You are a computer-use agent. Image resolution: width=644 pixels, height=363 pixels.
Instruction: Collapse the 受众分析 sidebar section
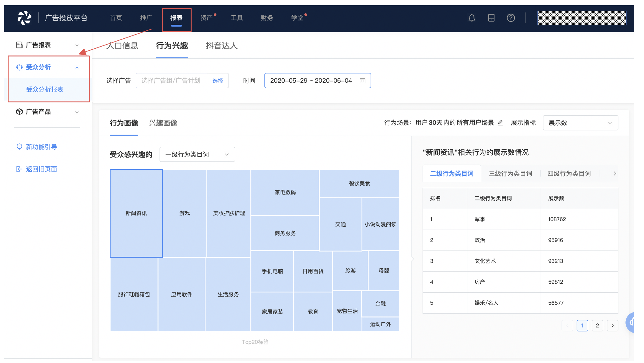point(77,68)
